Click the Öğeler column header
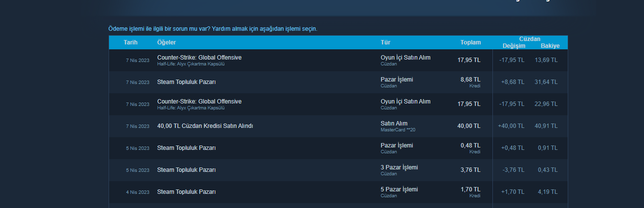644x208 pixels. [166, 42]
